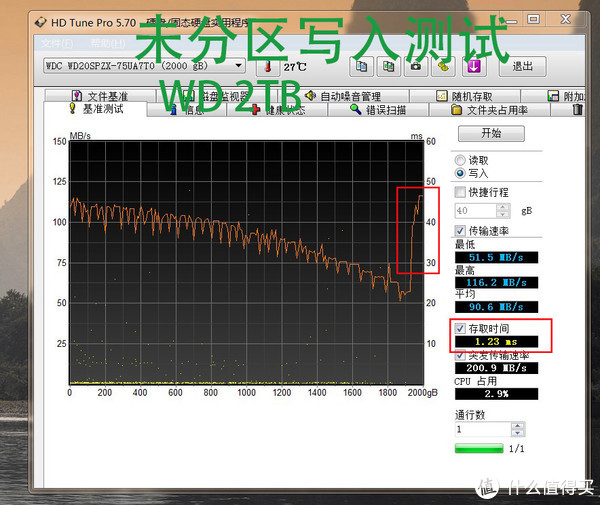This screenshot has height=505, width=600.
Task: Click the copy screenshot to clipboard icon
Action: pos(388,67)
